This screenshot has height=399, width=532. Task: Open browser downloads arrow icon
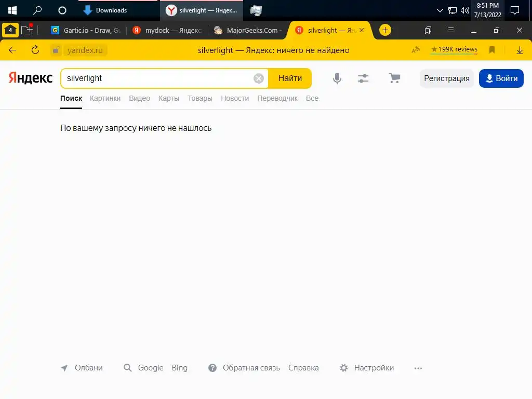click(520, 50)
